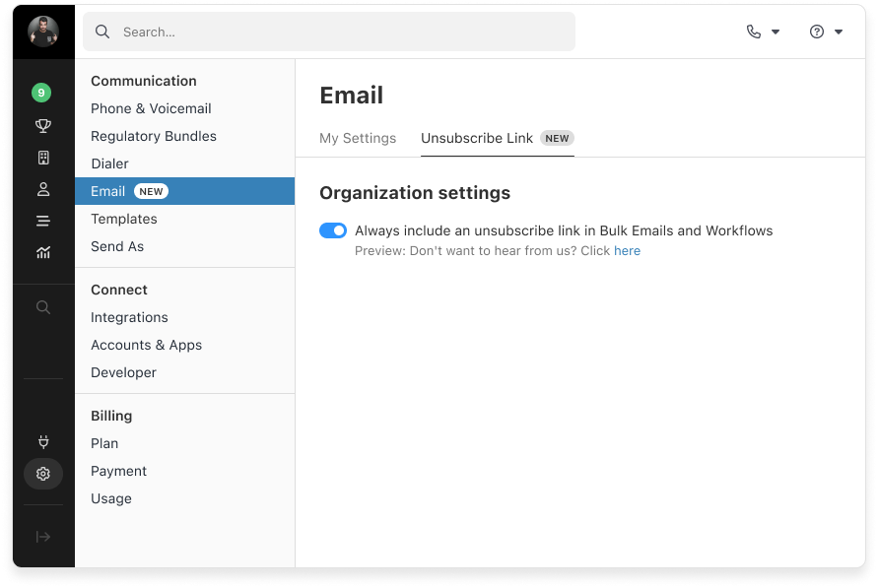Click the Communication section heading
Image resolution: width=878 pixels, height=588 pixels.
144,81
